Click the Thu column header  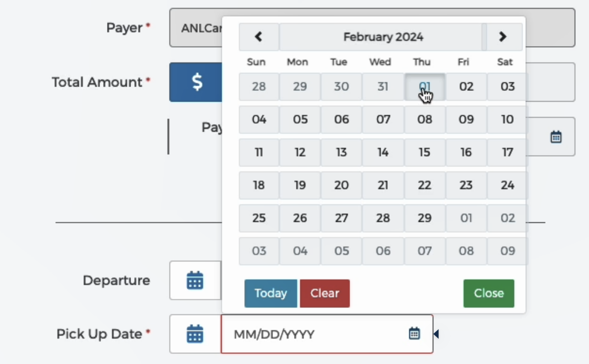pyautogui.click(x=421, y=62)
